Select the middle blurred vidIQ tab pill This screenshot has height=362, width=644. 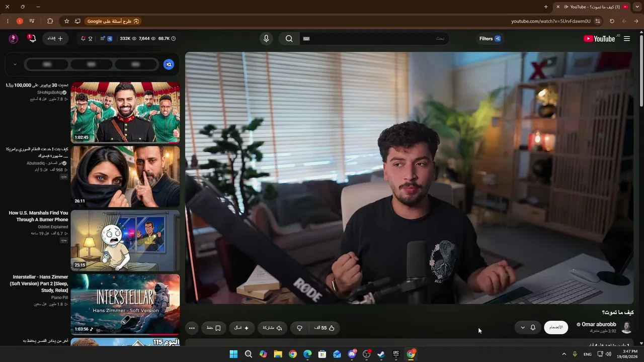tap(91, 64)
